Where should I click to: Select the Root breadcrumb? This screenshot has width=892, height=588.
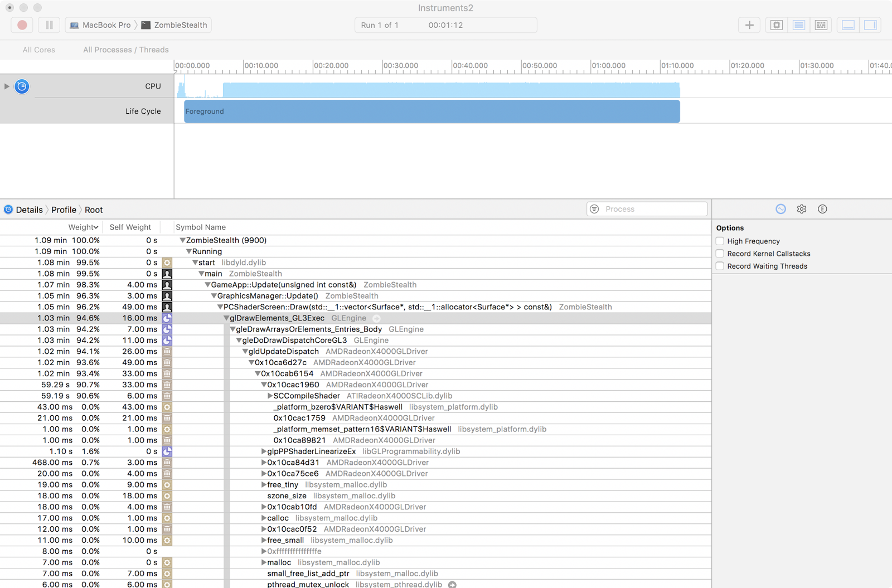(x=94, y=210)
